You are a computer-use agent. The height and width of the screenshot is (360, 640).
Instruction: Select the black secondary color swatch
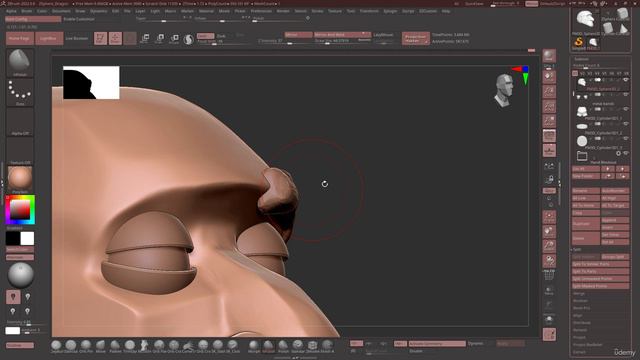[13, 238]
